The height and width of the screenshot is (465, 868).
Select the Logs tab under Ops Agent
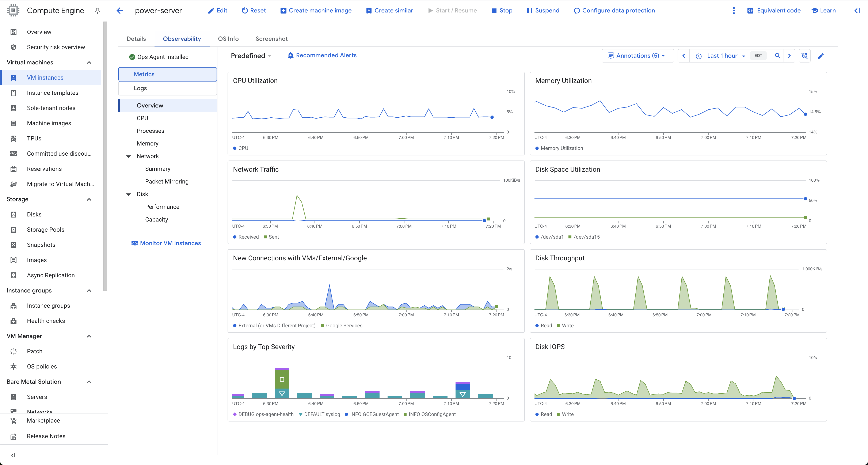pyautogui.click(x=140, y=88)
